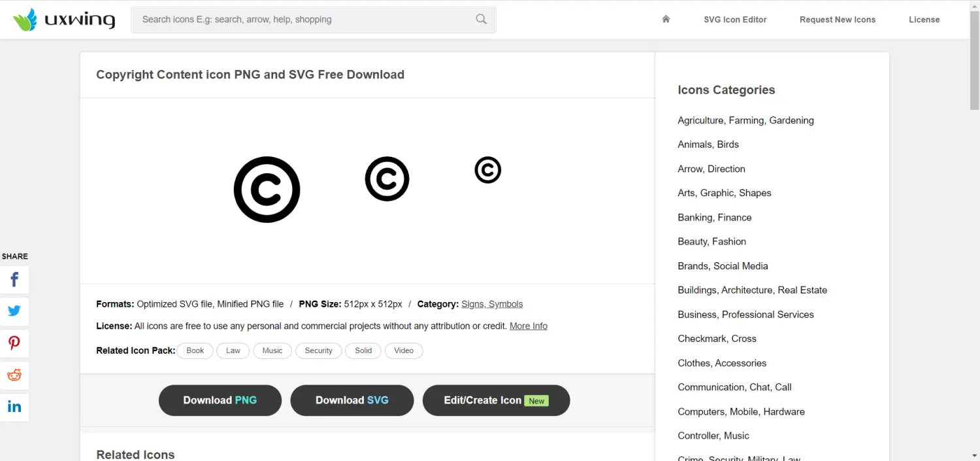
Task: Click the uxwing logo
Action: point(64,20)
